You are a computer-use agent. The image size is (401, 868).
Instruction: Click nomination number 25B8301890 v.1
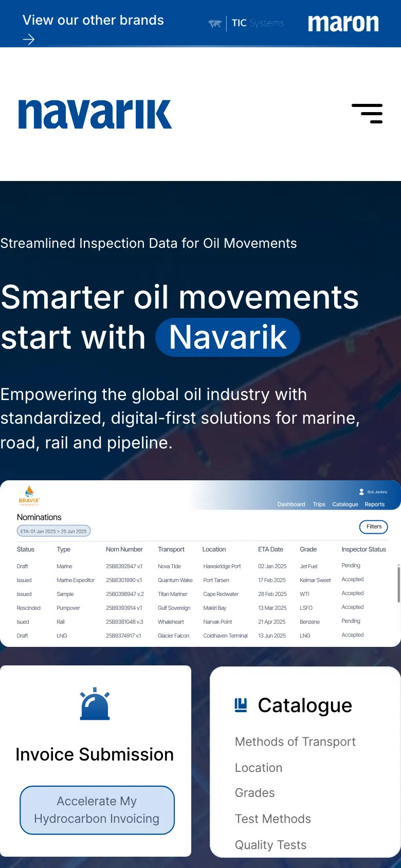pyautogui.click(x=124, y=580)
